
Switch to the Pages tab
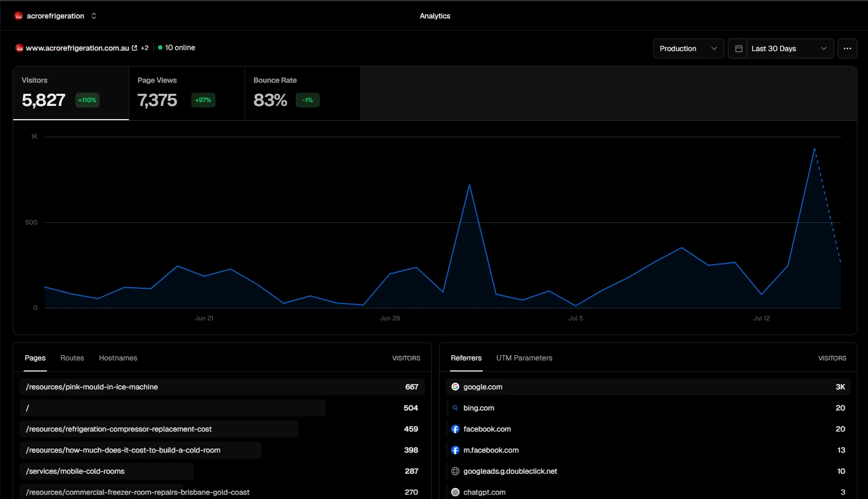[35, 358]
